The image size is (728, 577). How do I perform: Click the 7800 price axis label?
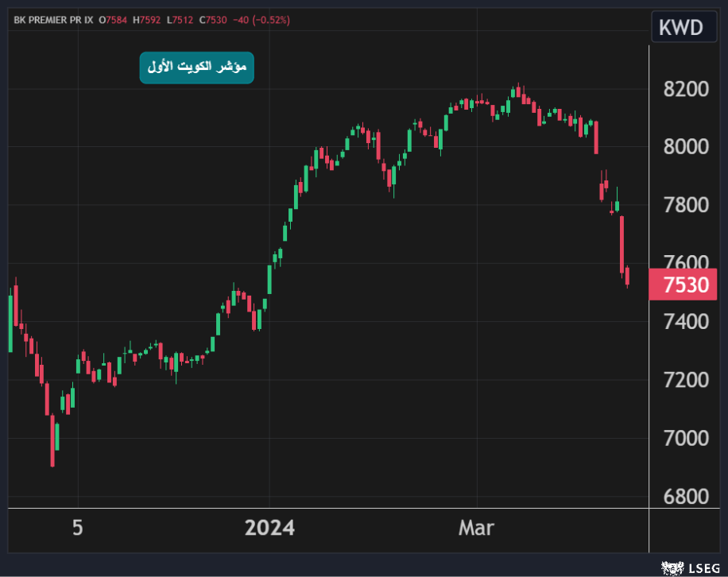point(685,205)
